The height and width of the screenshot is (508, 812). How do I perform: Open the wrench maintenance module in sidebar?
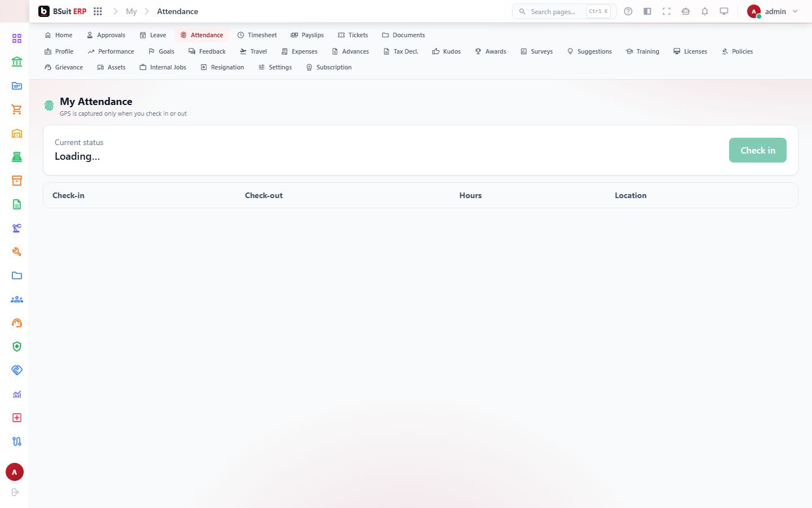click(17, 252)
